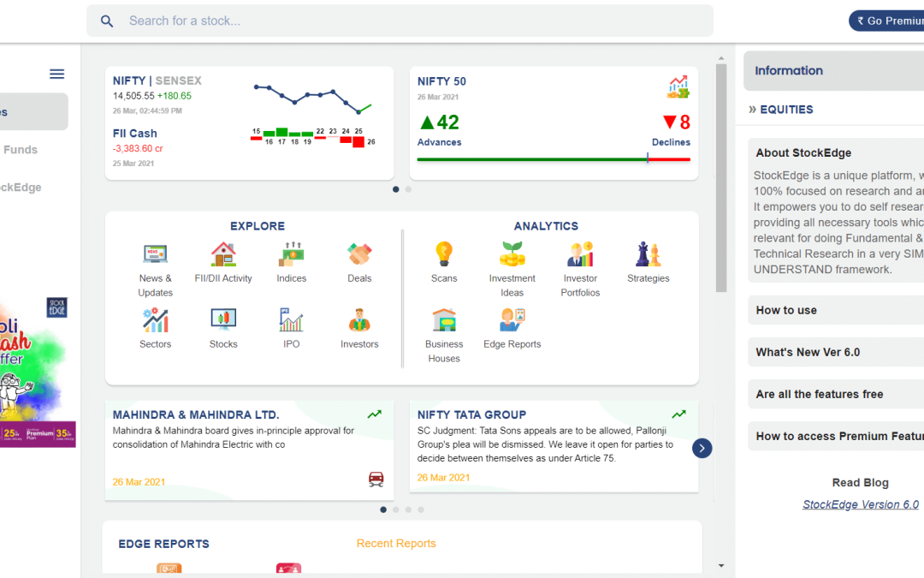924x578 pixels.
Task: Select the Information panel tab
Action: click(834, 71)
